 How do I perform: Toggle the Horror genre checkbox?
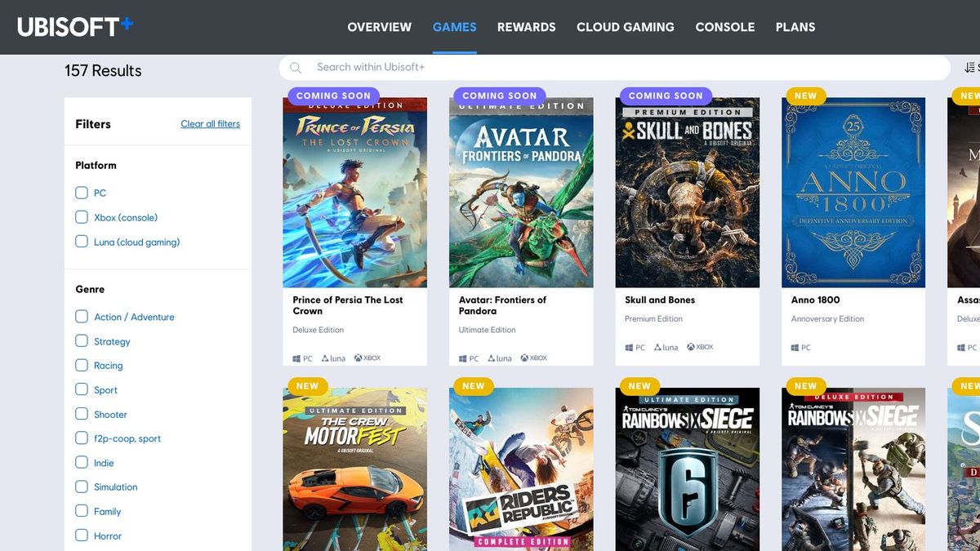pos(82,535)
